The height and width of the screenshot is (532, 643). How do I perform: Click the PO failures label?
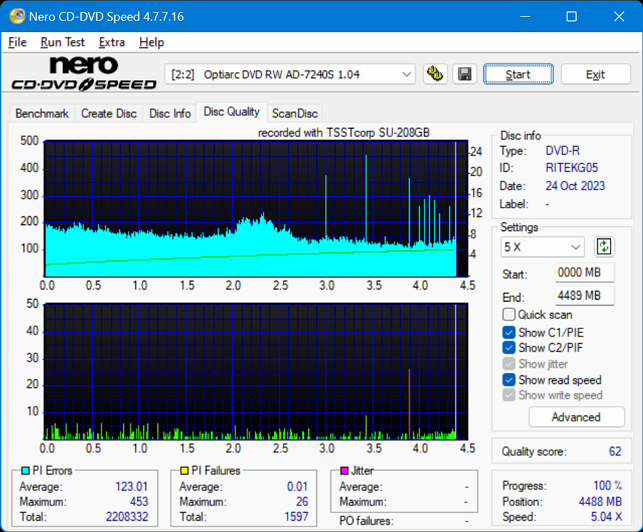(366, 521)
